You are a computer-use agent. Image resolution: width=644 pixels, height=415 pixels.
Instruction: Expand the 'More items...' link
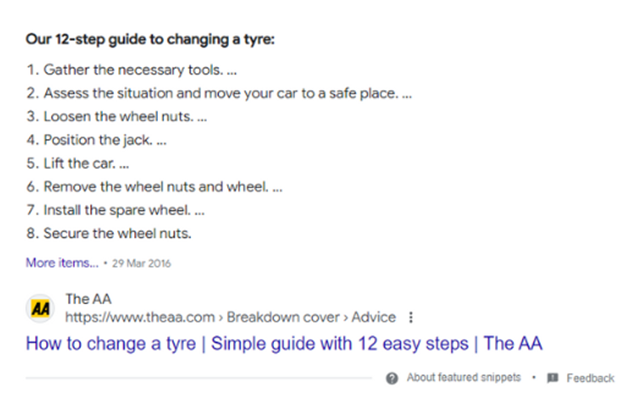click(62, 263)
